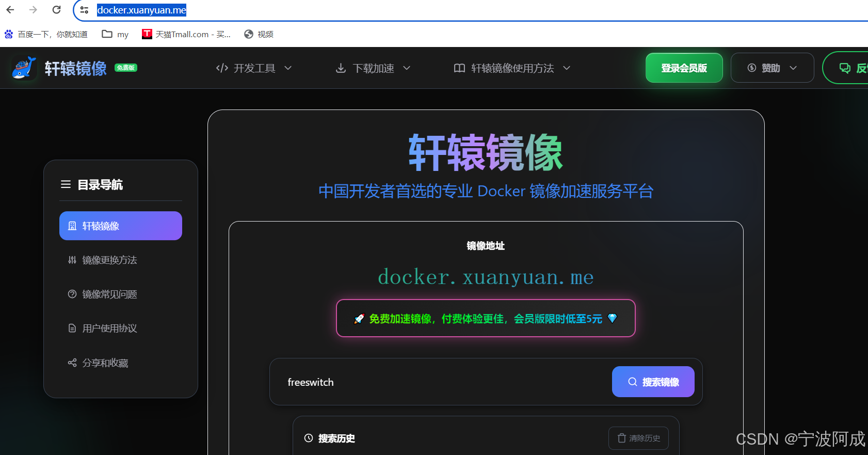Image resolution: width=868 pixels, height=455 pixels.
Task: Open the 赞助 dropdown button
Action: pos(772,68)
